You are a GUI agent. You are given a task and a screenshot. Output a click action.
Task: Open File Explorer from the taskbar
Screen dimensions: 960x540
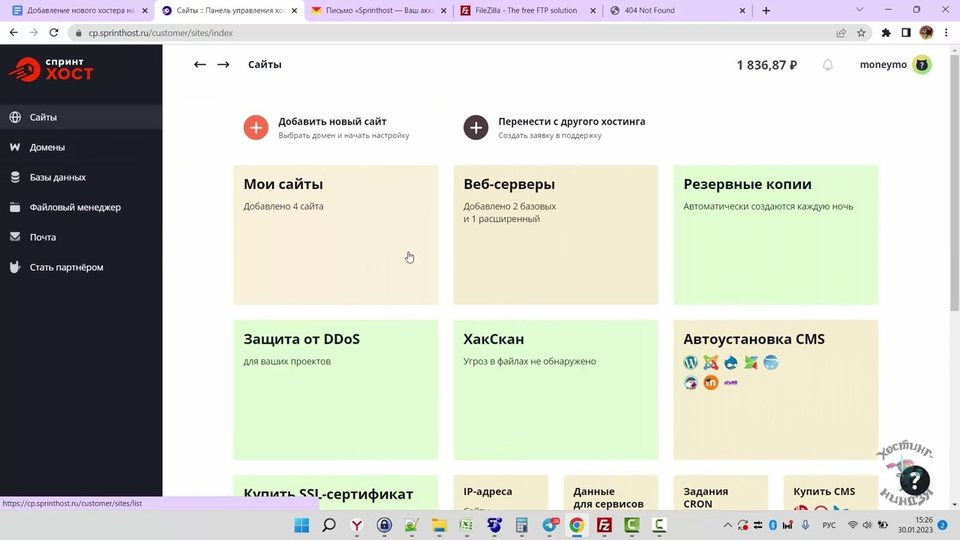point(439,525)
